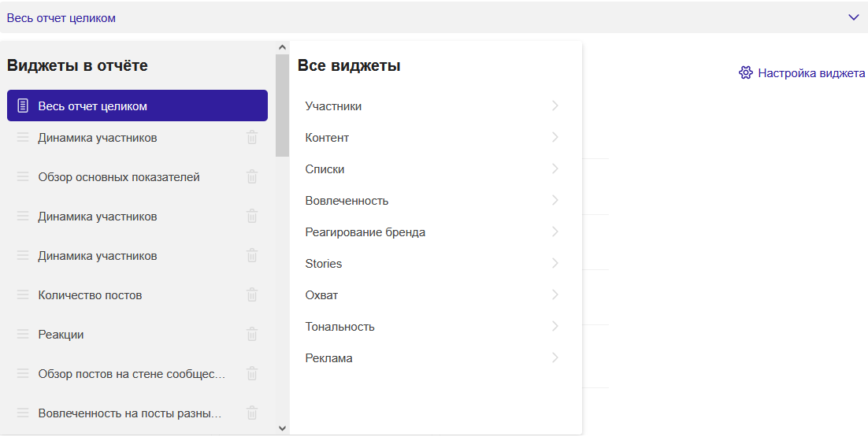Remove the Количество постов widget via trash icon
Image resolution: width=868 pixels, height=437 pixels.
tap(252, 294)
